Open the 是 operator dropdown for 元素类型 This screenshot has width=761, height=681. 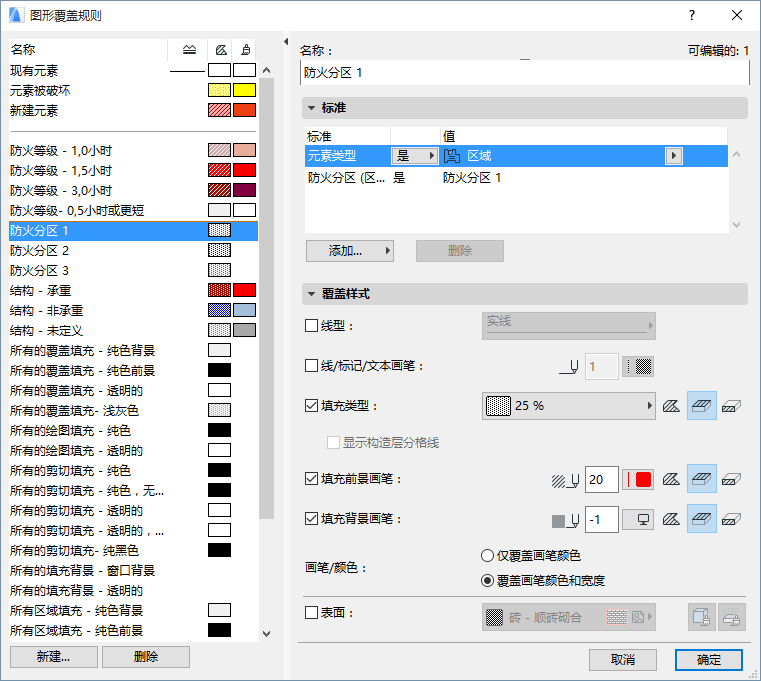pyautogui.click(x=415, y=156)
